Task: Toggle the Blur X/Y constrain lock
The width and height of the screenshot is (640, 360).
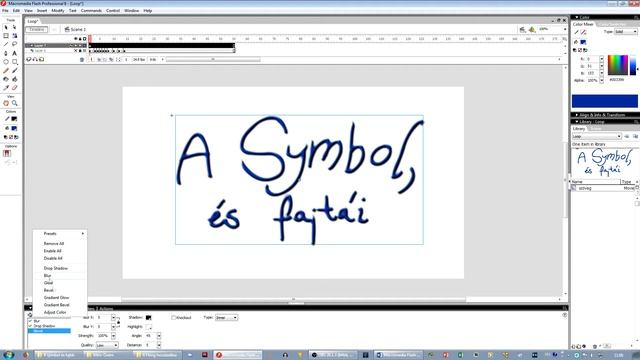Action: 118,322
